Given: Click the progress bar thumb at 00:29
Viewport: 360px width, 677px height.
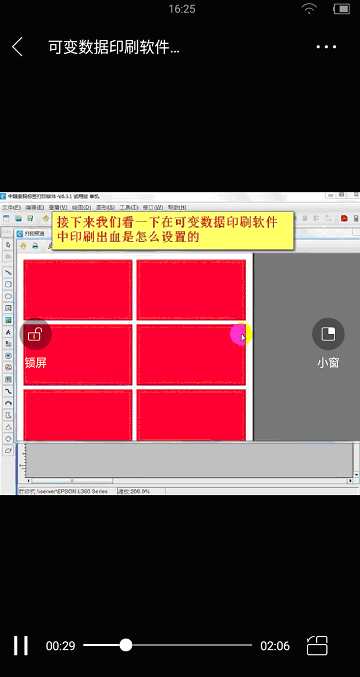Looking at the screenshot, I should [x=126, y=645].
